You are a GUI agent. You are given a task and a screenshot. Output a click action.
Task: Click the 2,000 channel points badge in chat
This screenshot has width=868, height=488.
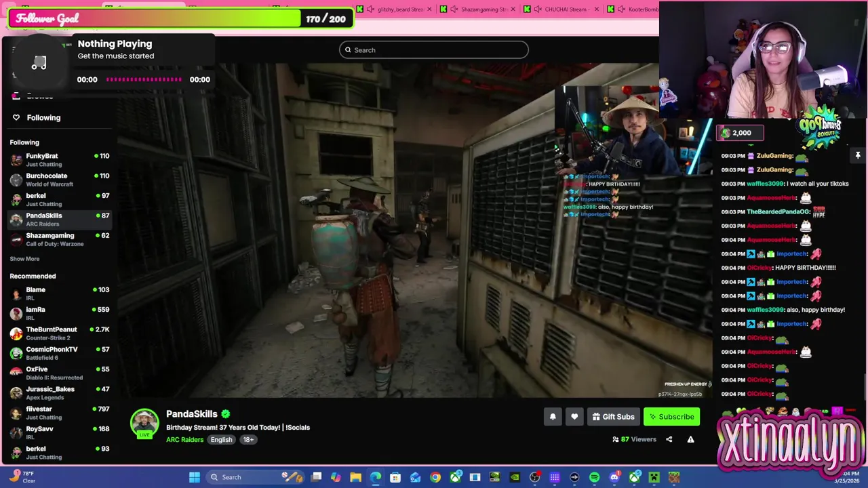click(740, 133)
